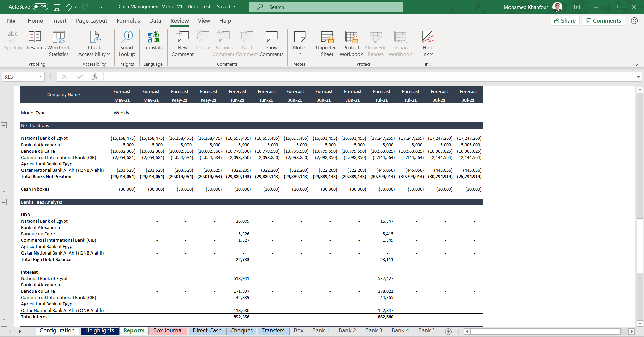
Task: Click the horizontal scrollbar right arrow
Action: [x=631, y=331]
